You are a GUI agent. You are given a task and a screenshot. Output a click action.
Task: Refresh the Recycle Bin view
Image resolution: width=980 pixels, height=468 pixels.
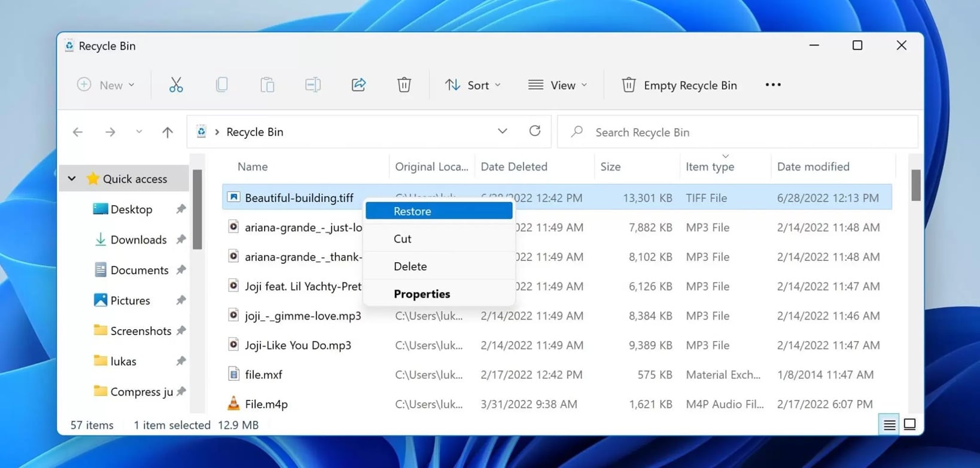click(535, 131)
